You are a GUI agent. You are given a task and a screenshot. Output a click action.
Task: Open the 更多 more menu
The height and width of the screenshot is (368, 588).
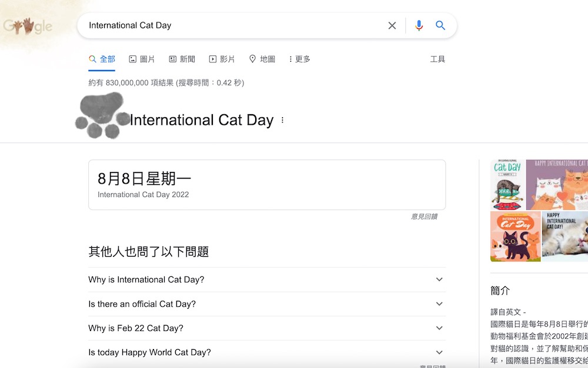click(300, 59)
